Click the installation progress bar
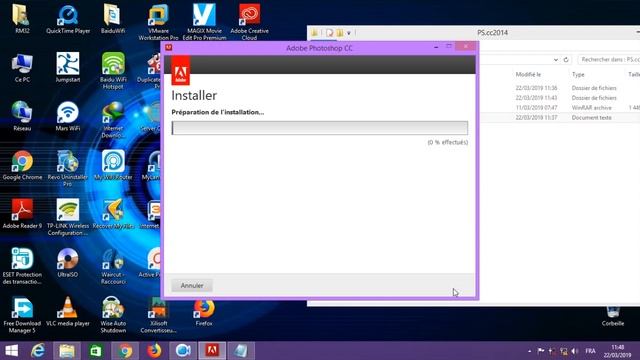Viewport: 640px width, 360px height. (x=320, y=128)
